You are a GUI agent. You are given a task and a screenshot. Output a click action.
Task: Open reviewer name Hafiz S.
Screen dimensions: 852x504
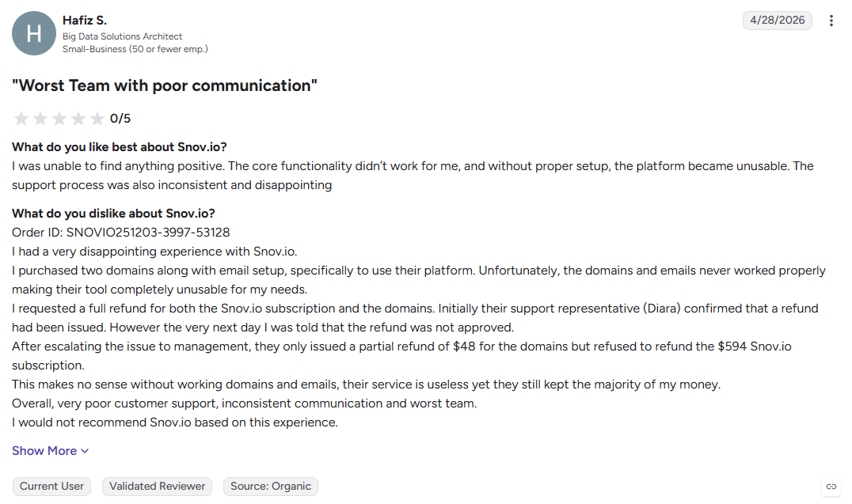click(85, 20)
